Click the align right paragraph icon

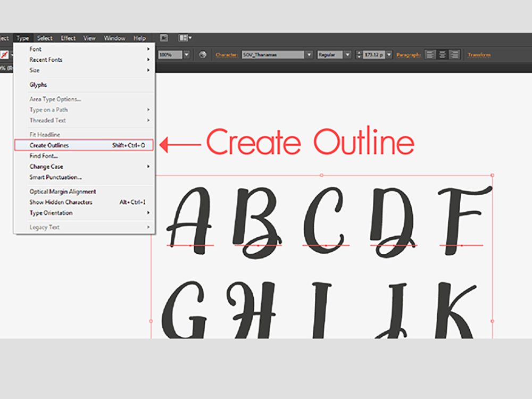coord(454,55)
